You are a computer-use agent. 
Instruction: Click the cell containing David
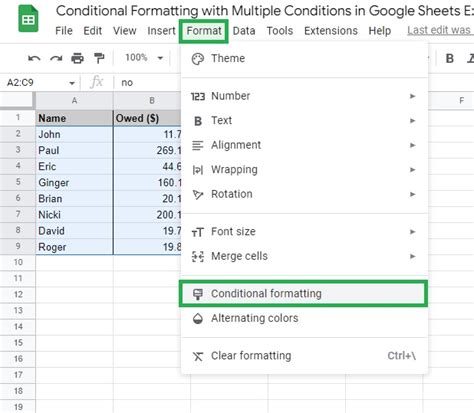pos(74,230)
